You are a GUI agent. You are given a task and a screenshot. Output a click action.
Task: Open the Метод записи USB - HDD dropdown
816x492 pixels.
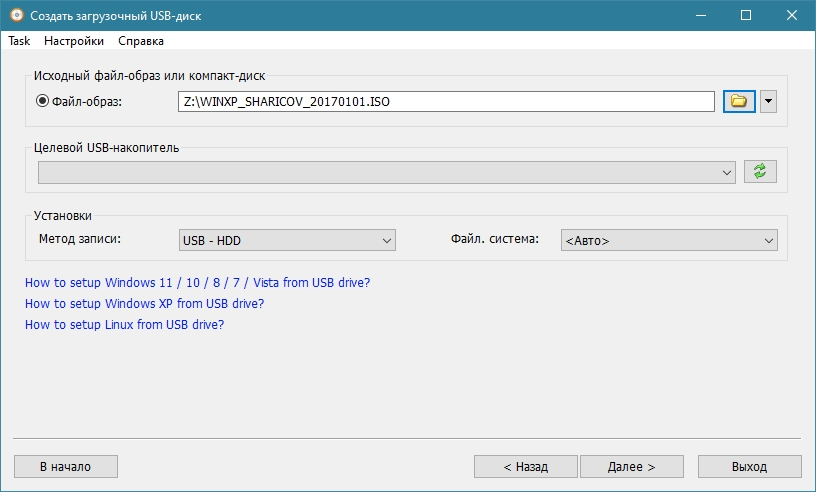click(x=287, y=240)
